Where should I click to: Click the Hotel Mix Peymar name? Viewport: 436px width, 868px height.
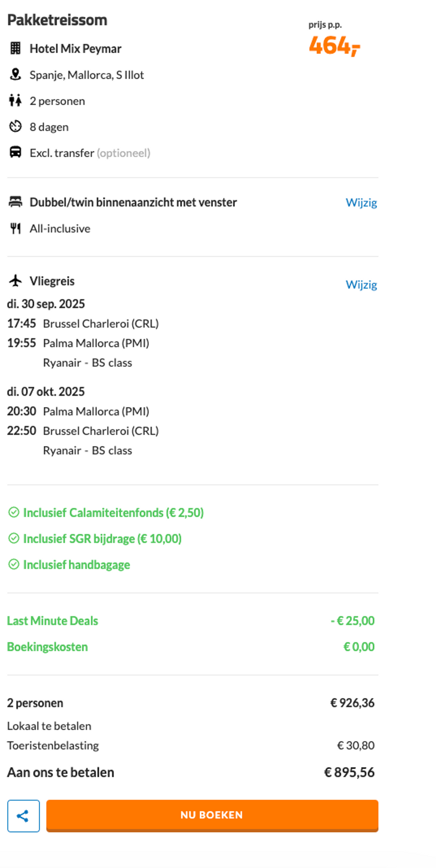pos(75,49)
